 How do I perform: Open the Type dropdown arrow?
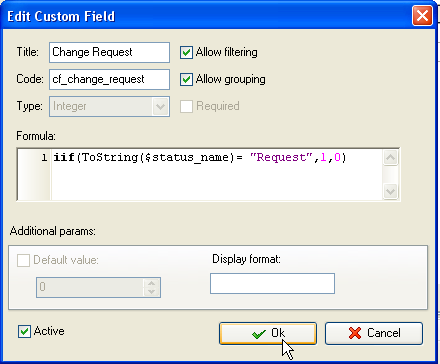[160, 107]
